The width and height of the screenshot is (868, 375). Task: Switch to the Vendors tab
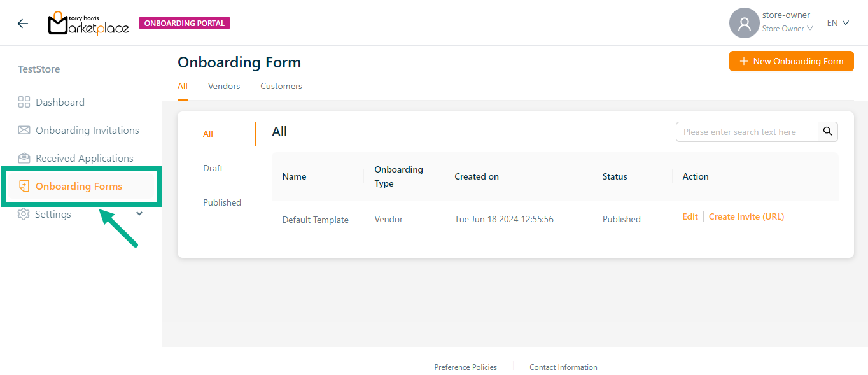(x=224, y=86)
